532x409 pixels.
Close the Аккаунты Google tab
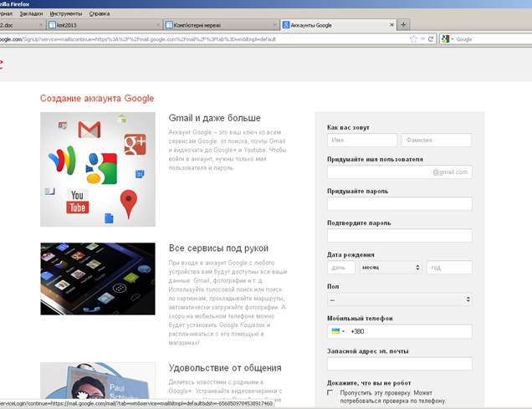coord(391,25)
